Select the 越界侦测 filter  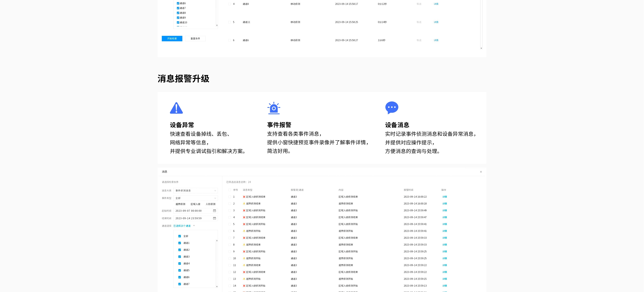[181, 204]
